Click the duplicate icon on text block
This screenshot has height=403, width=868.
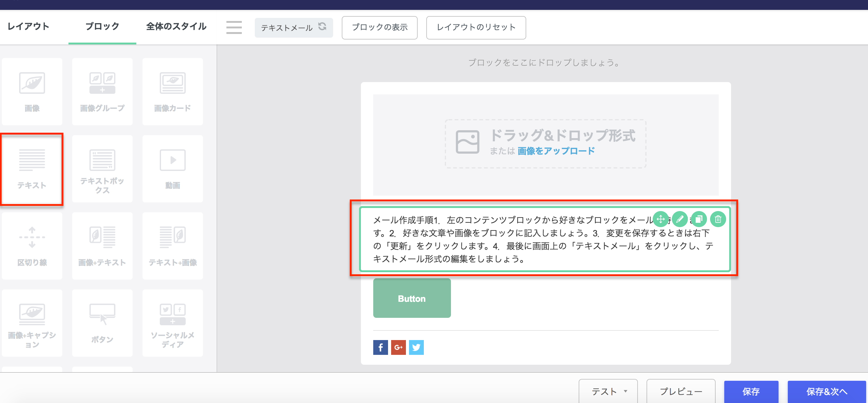point(699,219)
